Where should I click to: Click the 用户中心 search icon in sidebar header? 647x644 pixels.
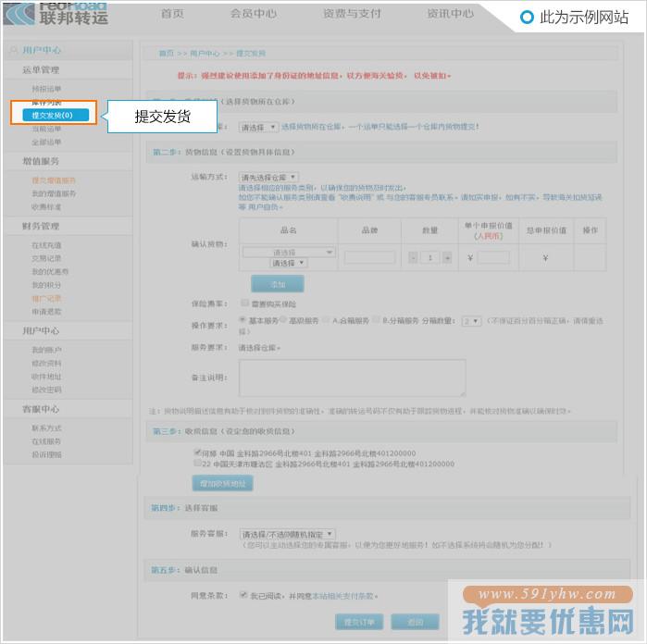pyautogui.click(x=14, y=50)
